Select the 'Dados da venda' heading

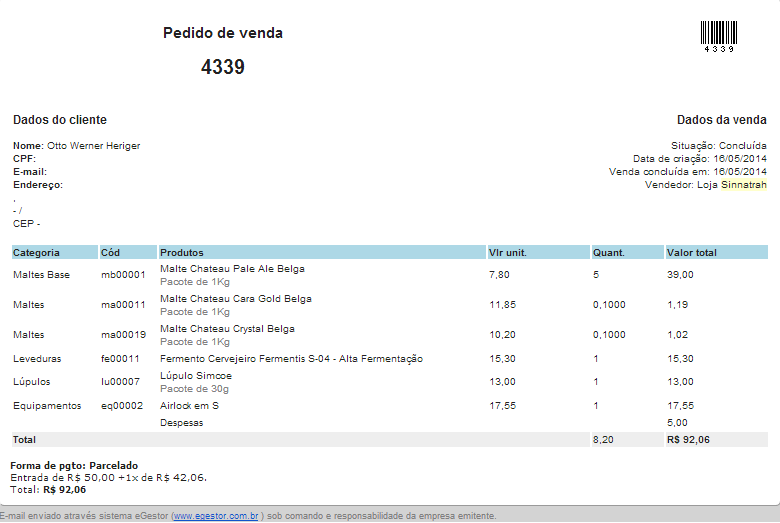[x=721, y=120]
